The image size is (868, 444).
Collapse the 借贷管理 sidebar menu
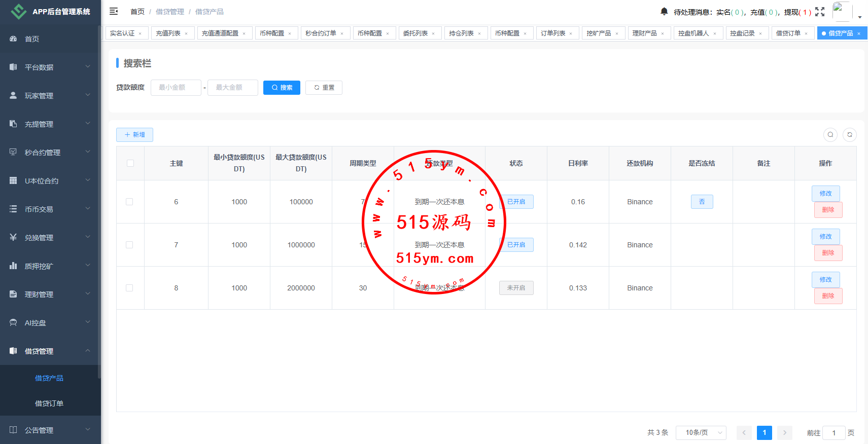coord(49,351)
